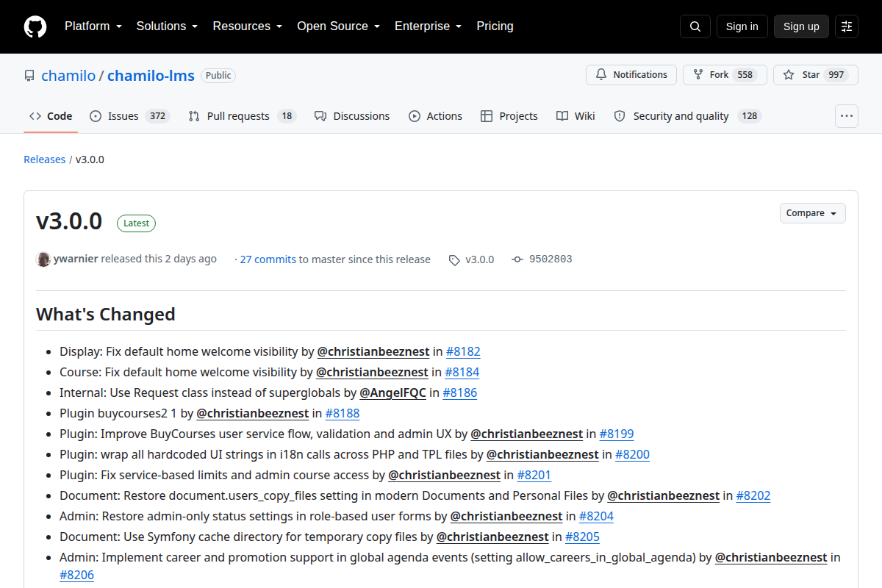Expand the Platform menu
This screenshot has height=588, width=882.
94,26
